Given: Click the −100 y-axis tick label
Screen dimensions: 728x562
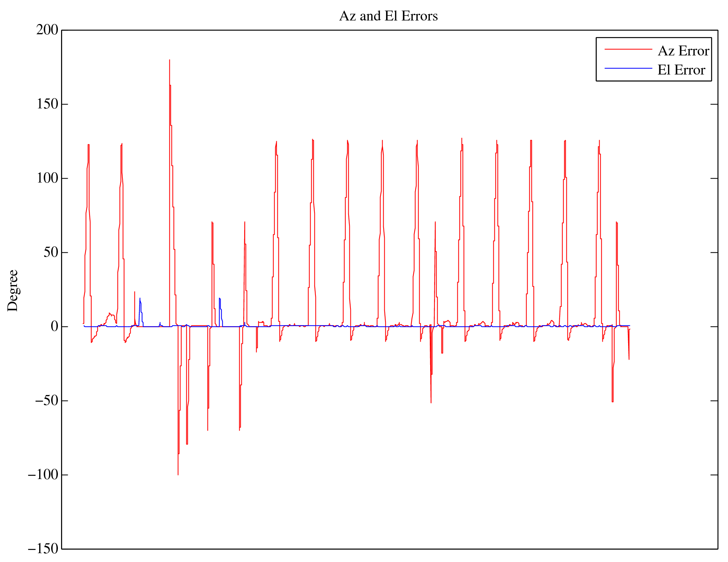Looking at the screenshot, I should [42, 475].
